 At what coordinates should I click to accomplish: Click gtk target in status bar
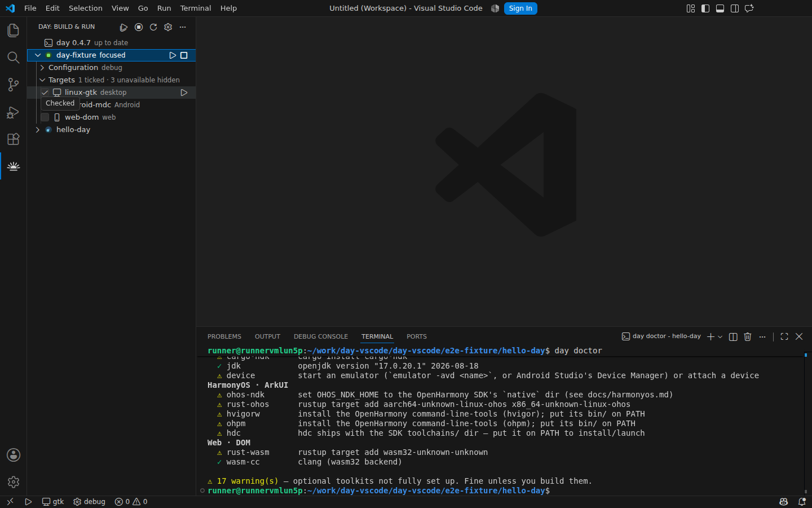pos(53,502)
